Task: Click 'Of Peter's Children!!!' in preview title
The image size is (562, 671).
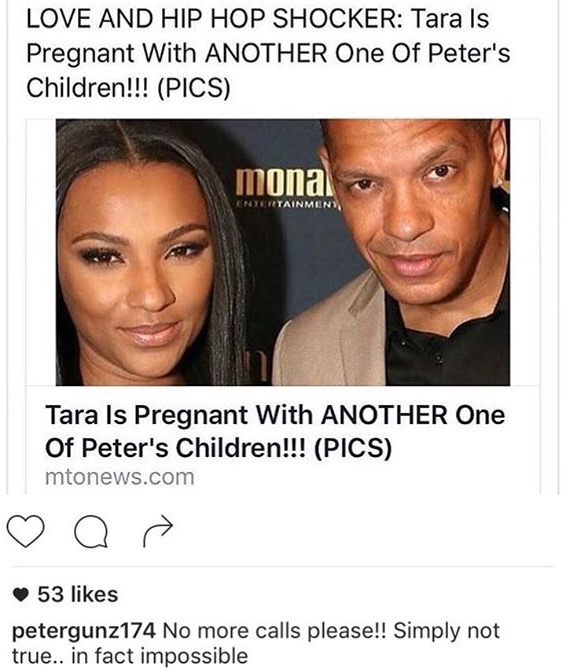Action: pyautogui.click(x=176, y=448)
